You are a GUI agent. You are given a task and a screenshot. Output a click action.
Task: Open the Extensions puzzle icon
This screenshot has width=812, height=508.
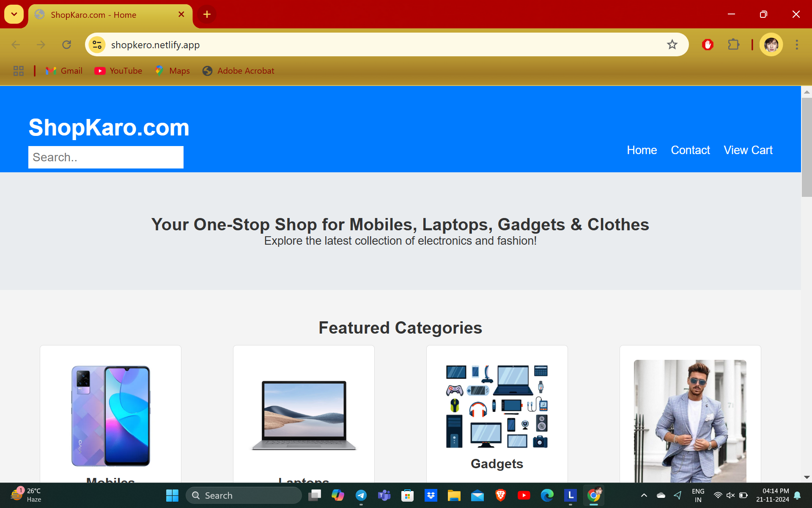pyautogui.click(x=733, y=44)
